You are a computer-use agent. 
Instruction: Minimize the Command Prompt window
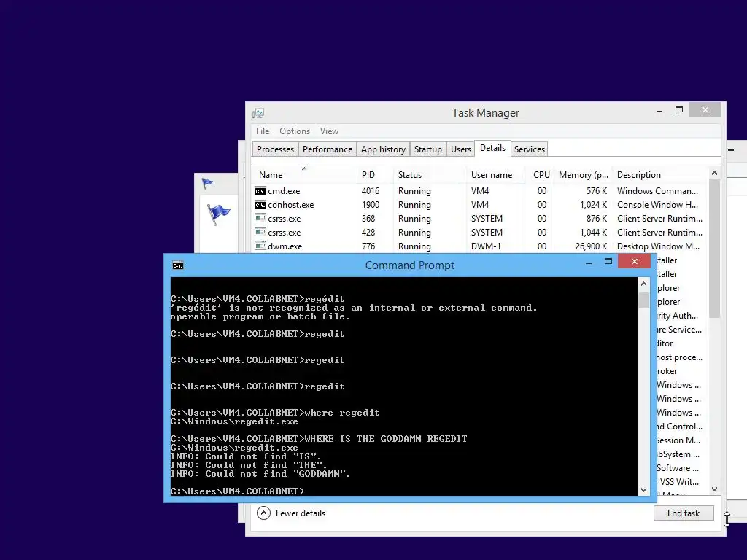(589, 262)
